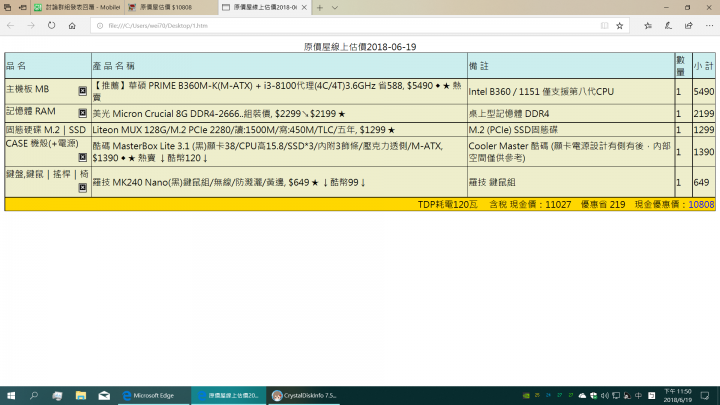Click the CASE 機殼(+電源) category cell

click(x=48, y=152)
